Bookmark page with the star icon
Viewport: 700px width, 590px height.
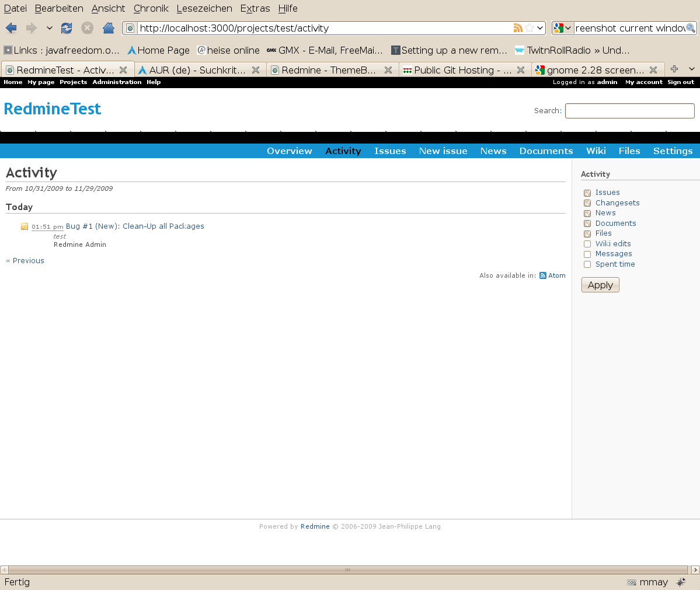[530, 28]
